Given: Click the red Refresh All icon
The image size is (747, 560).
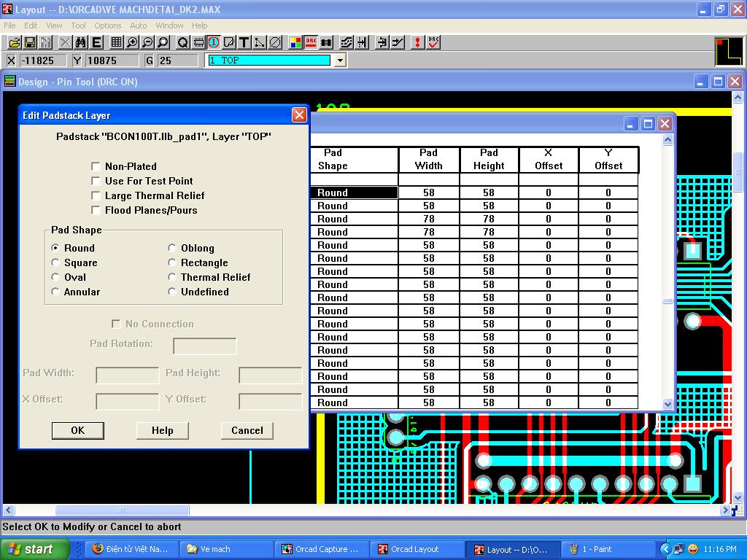Looking at the screenshot, I should [417, 43].
